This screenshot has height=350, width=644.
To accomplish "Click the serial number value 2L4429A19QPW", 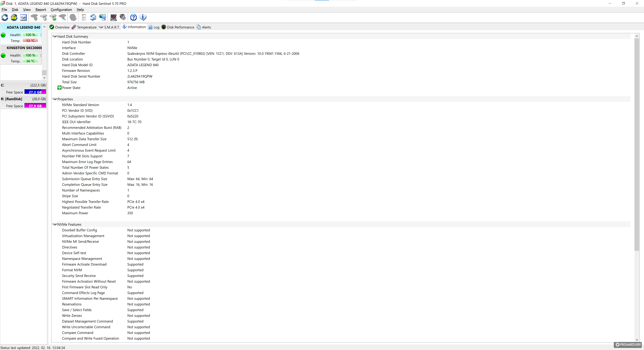I will point(140,76).
